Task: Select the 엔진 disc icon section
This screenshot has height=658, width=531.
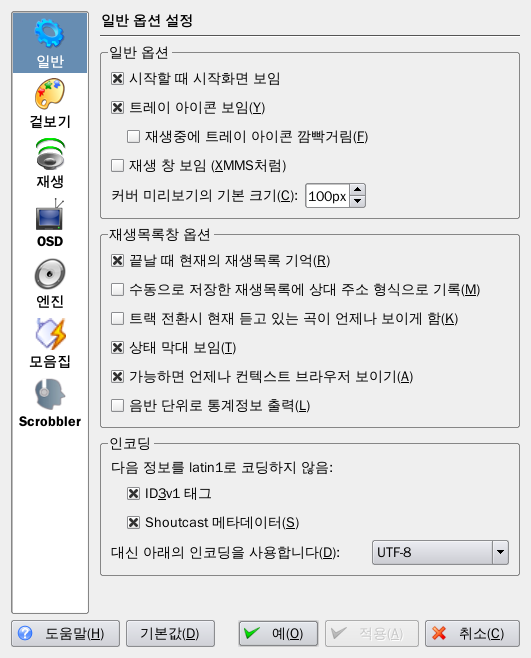Action: click(x=50, y=283)
